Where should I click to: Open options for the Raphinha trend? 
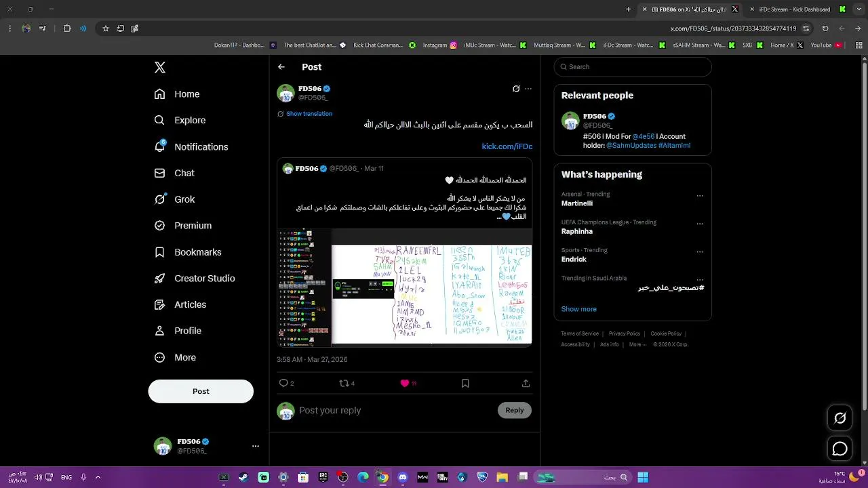click(x=700, y=224)
